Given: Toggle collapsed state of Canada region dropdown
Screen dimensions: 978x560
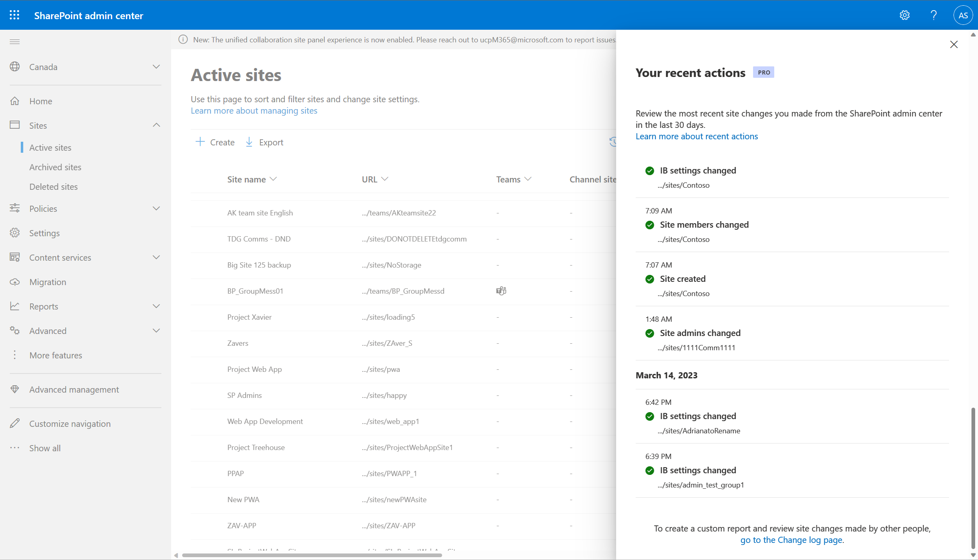Looking at the screenshot, I should pyautogui.click(x=156, y=66).
